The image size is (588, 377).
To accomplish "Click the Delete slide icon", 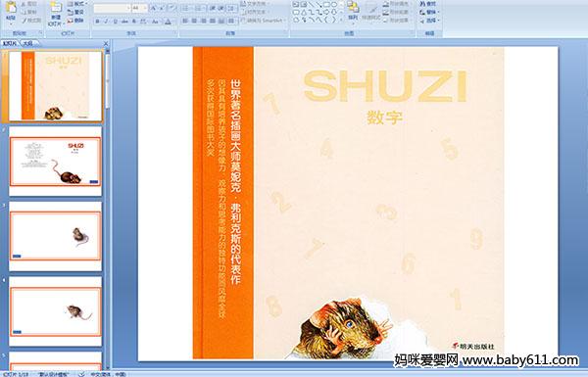I will 76,21.
